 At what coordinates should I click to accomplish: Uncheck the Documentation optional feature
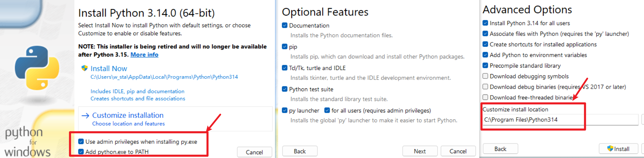click(x=285, y=25)
